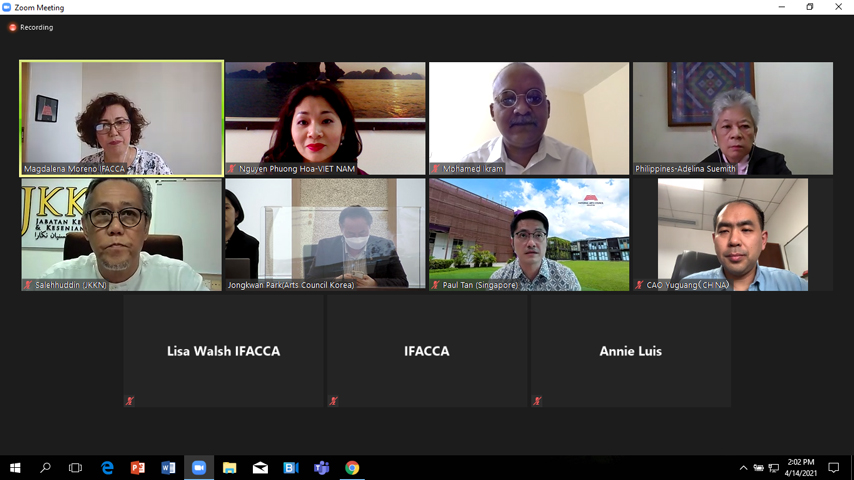Click the taskbar search magnifier
The width and height of the screenshot is (854, 480).
45,467
